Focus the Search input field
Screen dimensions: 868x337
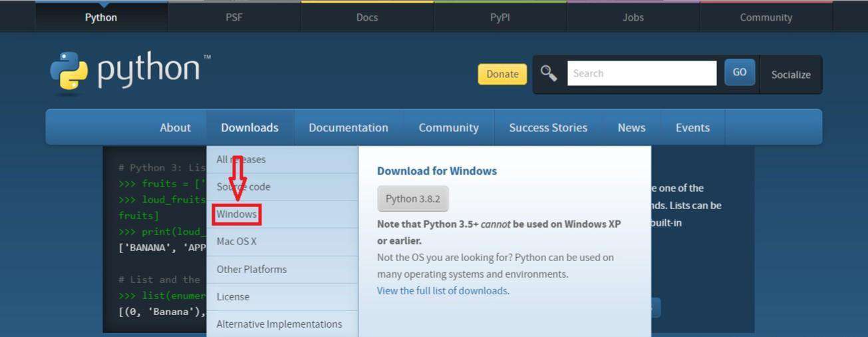[642, 73]
